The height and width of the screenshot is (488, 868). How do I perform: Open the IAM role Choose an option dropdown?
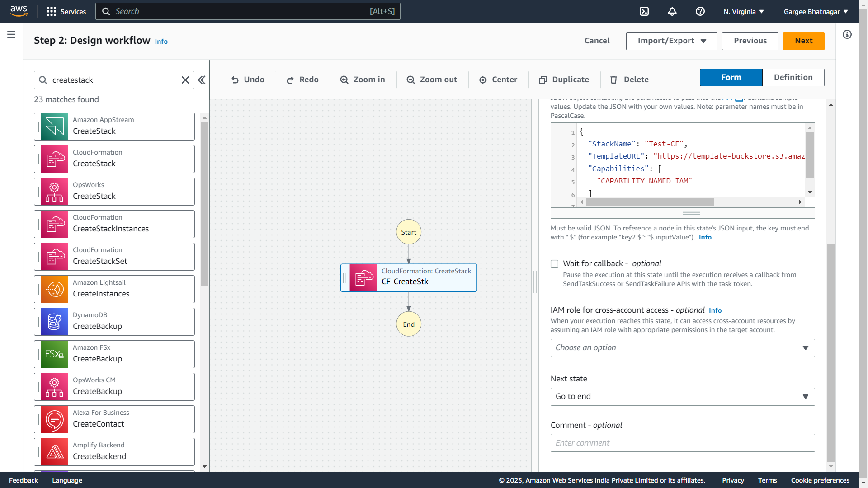(682, 348)
